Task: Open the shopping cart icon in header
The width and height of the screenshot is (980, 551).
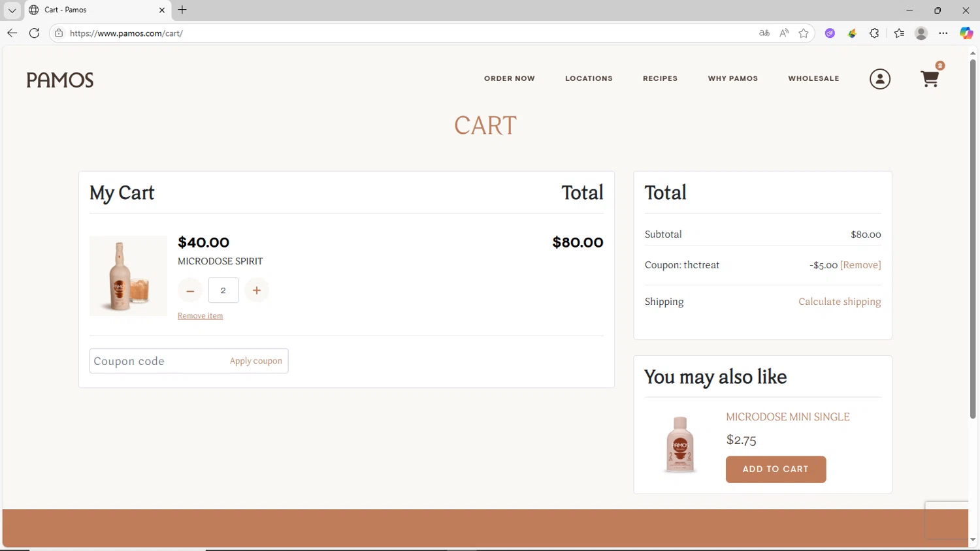Action: point(930,79)
